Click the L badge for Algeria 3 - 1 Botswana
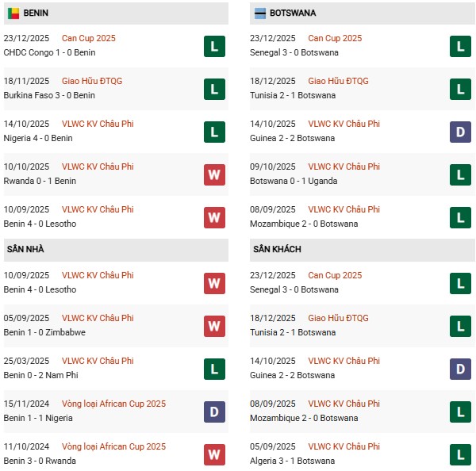 459,454
